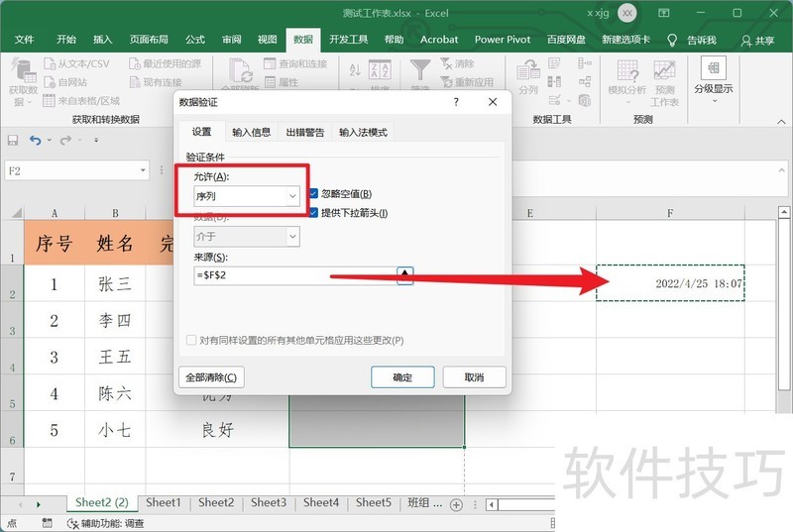The image size is (793, 532).
Task: Switch to the Settings (设置) tab
Action: (202, 132)
